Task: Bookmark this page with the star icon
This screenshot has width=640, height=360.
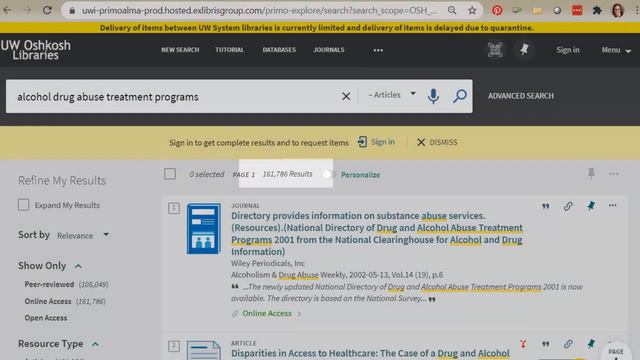Action: pos(472,11)
